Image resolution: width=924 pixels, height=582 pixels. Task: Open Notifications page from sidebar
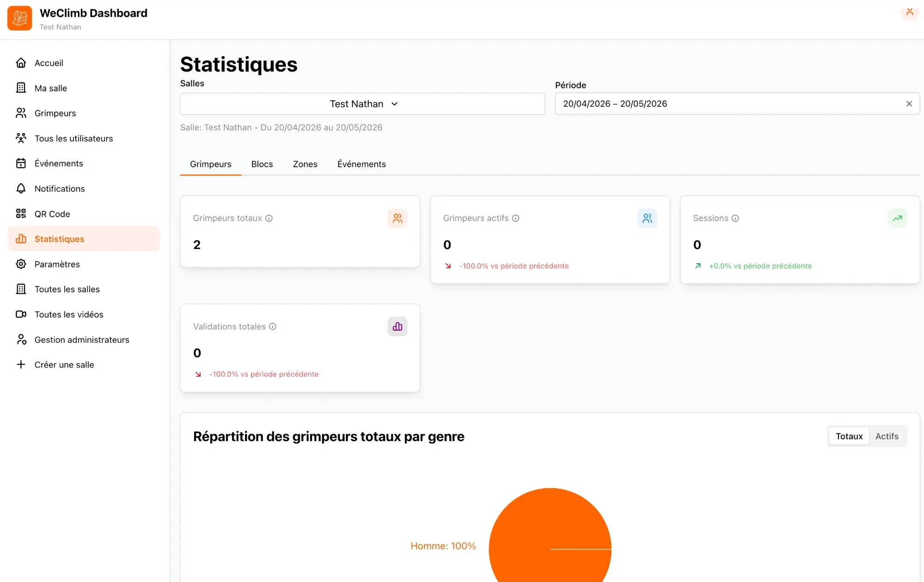pos(83,188)
